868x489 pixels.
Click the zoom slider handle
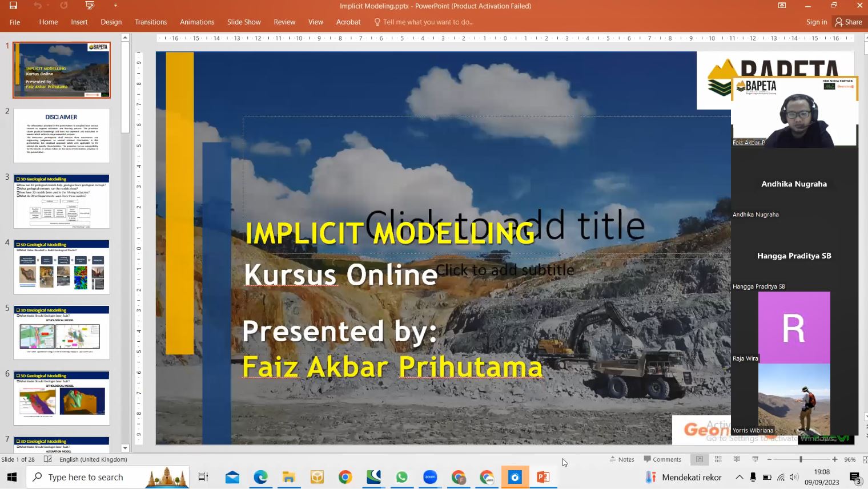point(801,459)
